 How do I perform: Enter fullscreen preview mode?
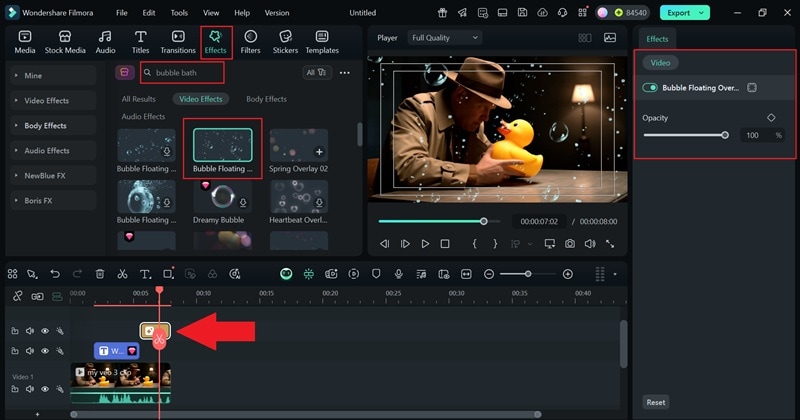click(x=610, y=244)
